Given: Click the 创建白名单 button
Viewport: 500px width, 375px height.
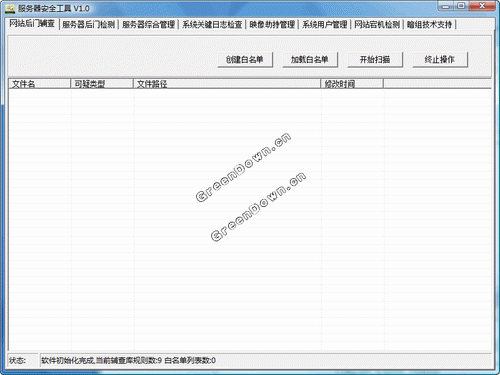Looking at the screenshot, I should click(x=245, y=60).
